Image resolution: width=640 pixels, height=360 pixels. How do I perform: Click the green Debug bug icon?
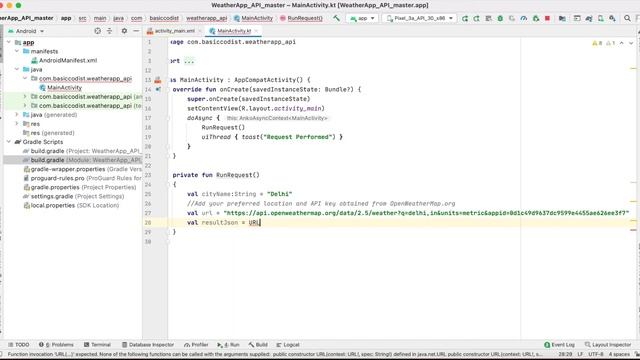[x=500, y=18]
